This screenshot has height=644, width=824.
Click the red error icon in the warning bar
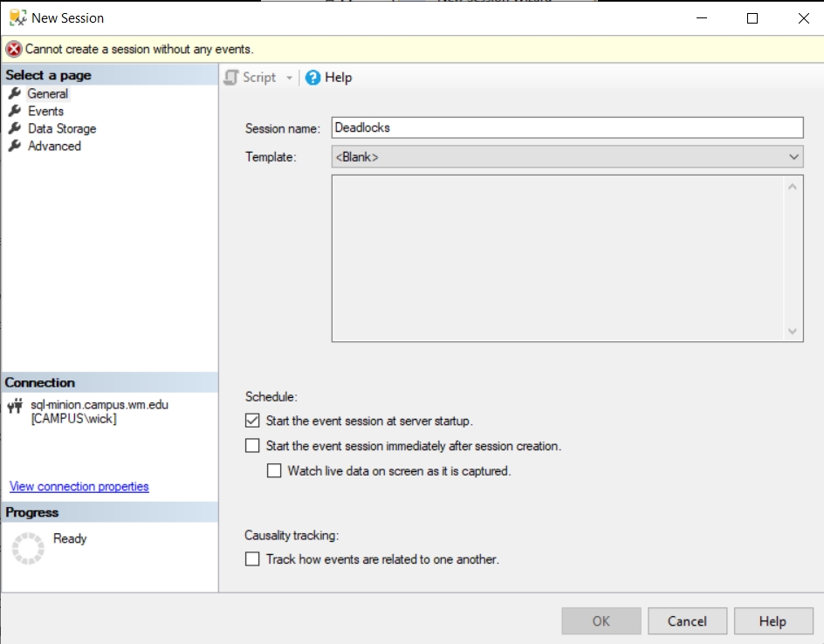click(x=14, y=49)
